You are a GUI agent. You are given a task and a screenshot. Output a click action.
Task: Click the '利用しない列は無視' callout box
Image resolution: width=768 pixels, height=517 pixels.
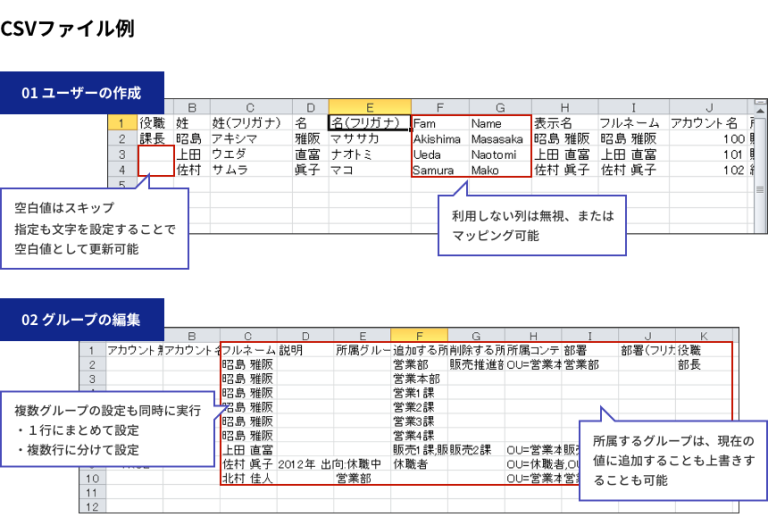click(531, 225)
